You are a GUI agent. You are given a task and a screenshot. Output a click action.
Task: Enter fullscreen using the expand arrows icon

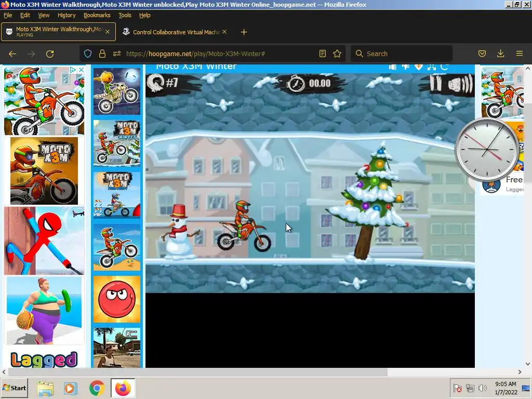(x=432, y=67)
